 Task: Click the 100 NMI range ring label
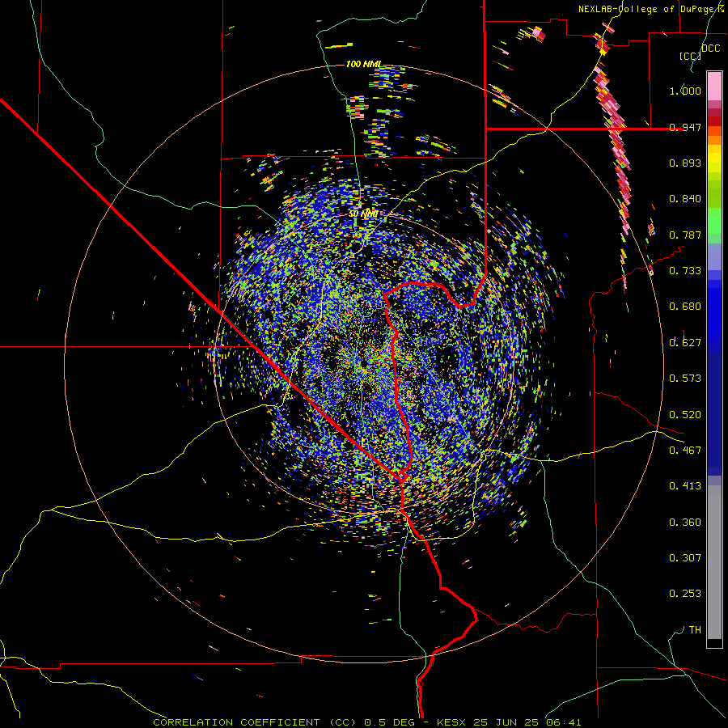pyautogui.click(x=363, y=64)
